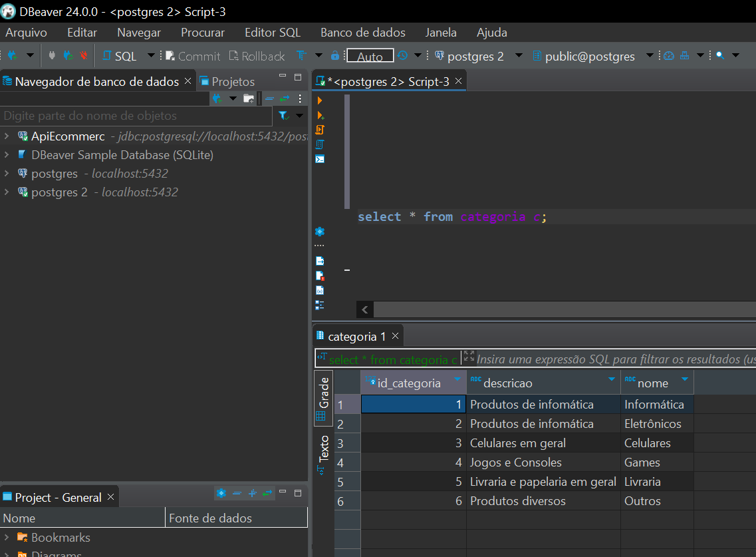This screenshot has width=756, height=557.
Task: Click the transaction log clock icon
Action: [x=402, y=55]
